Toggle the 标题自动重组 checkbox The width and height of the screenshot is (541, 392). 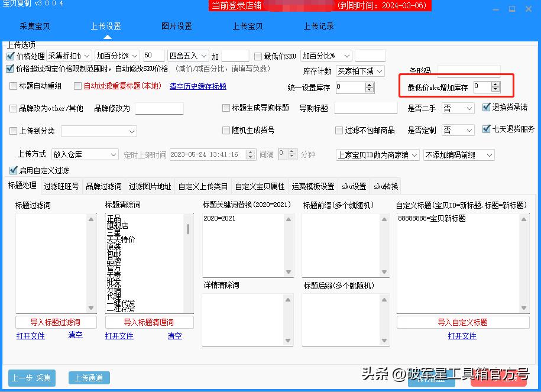pos(13,86)
